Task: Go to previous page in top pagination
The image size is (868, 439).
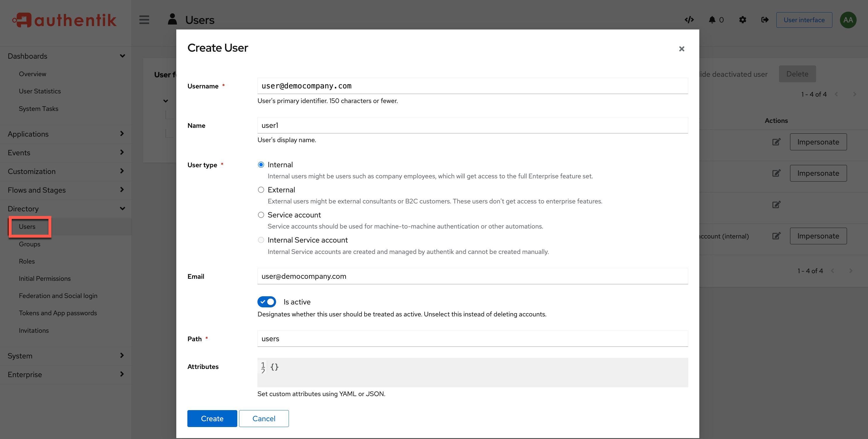Action: point(836,94)
